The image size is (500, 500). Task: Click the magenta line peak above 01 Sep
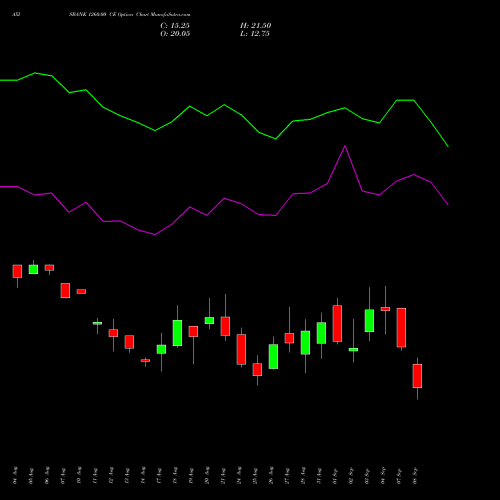pyautogui.click(x=345, y=146)
